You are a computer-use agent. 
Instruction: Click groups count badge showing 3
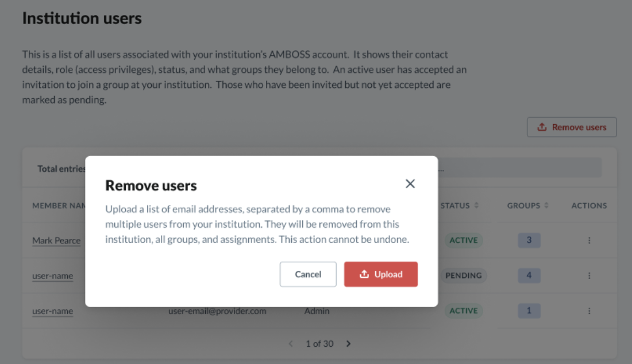tap(529, 241)
